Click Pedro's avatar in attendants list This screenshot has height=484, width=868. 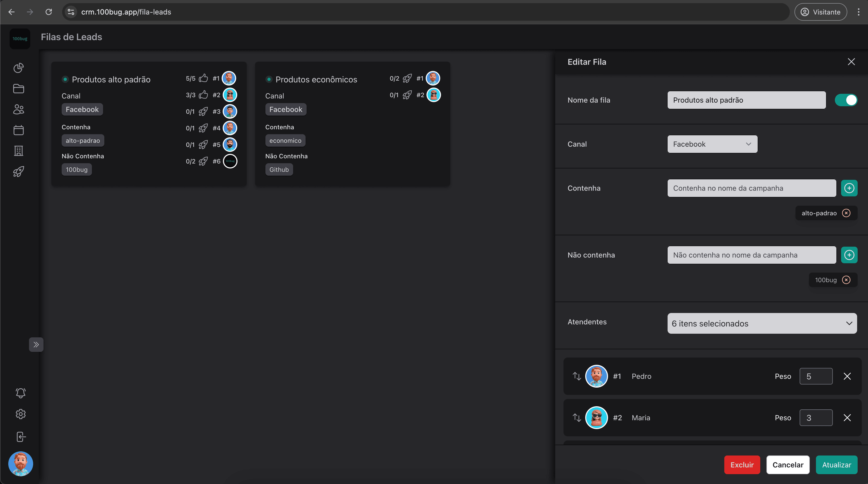click(596, 376)
